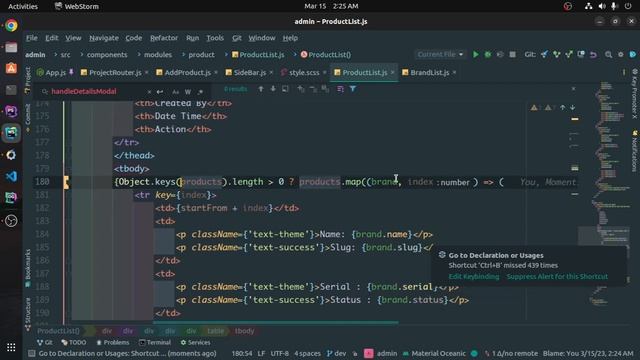Screen dimensions: 640x360
Task: Commit changes with Git checkmark icon
Action: 556,54
